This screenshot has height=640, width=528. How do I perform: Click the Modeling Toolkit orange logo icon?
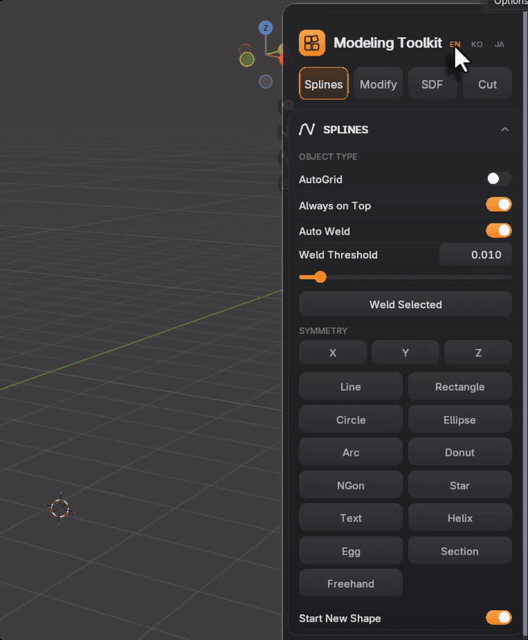coord(312,43)
